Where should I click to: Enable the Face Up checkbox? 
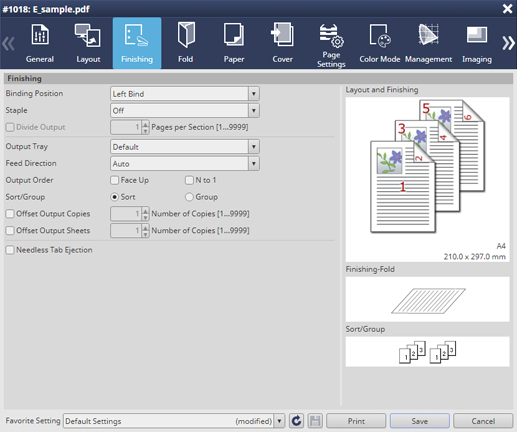114,180
